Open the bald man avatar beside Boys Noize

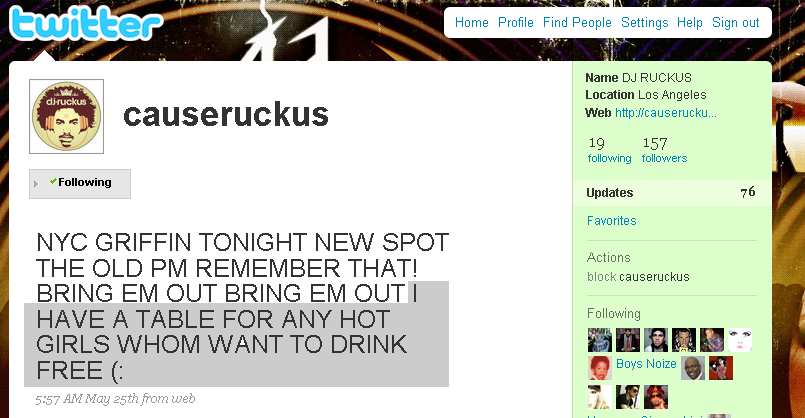pyautogui.click(x=693, y=368)
